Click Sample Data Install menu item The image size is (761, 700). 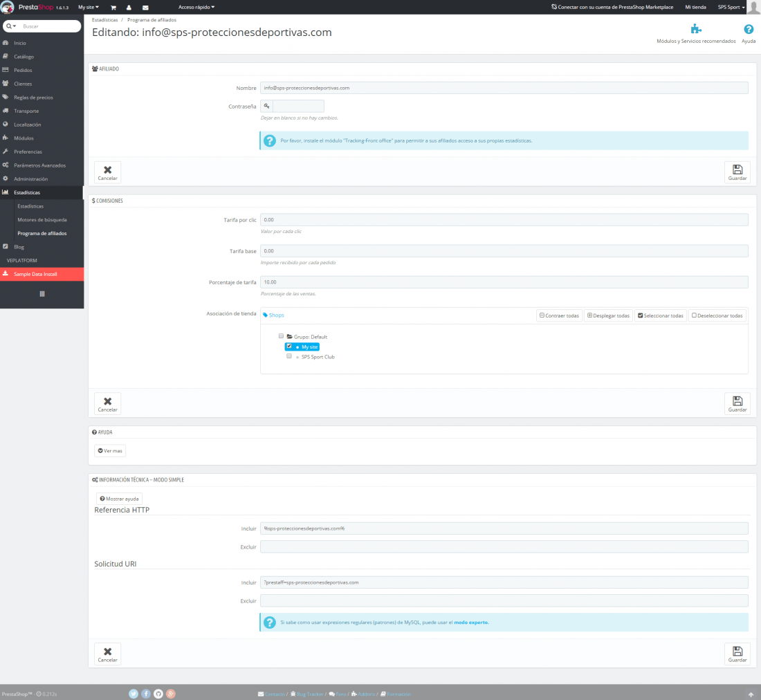[x=42, y=274]
